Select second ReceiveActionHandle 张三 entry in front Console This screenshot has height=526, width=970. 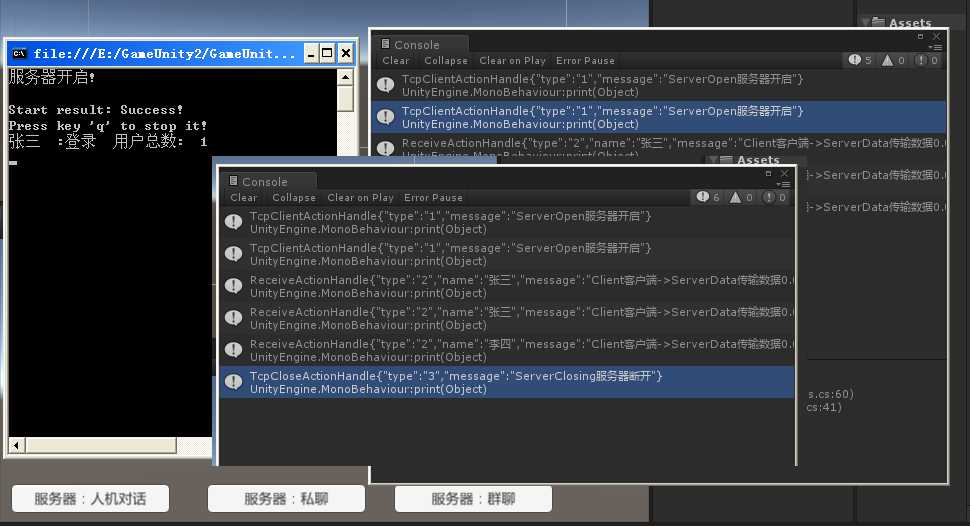(507, 318)
